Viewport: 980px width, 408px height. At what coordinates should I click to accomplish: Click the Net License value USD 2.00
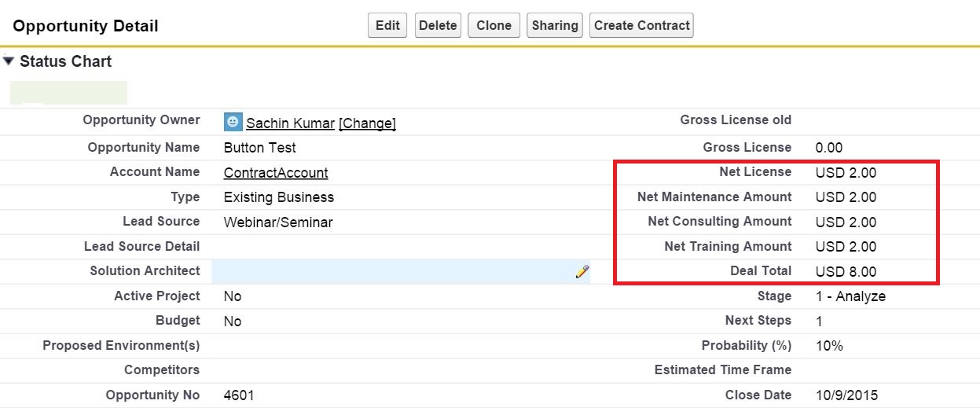[x=846, y=173]
